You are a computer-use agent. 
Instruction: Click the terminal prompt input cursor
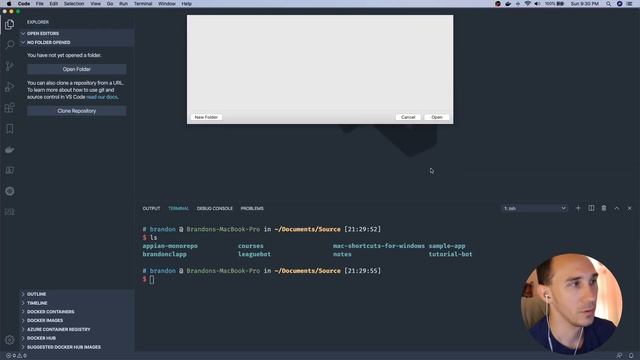pyautogui.click(x=152, y=280)
